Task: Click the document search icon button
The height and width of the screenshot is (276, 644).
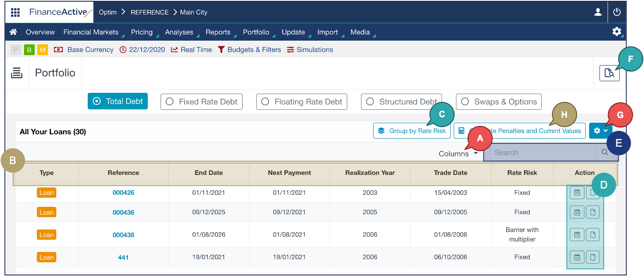Action: [x=609, y=73]
